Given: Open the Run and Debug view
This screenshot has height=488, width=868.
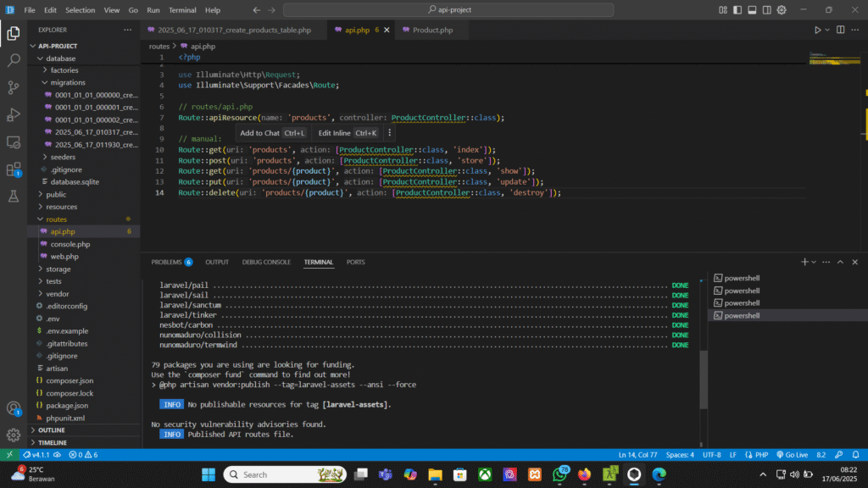Looking at the screenshot, I should [14, 115].
